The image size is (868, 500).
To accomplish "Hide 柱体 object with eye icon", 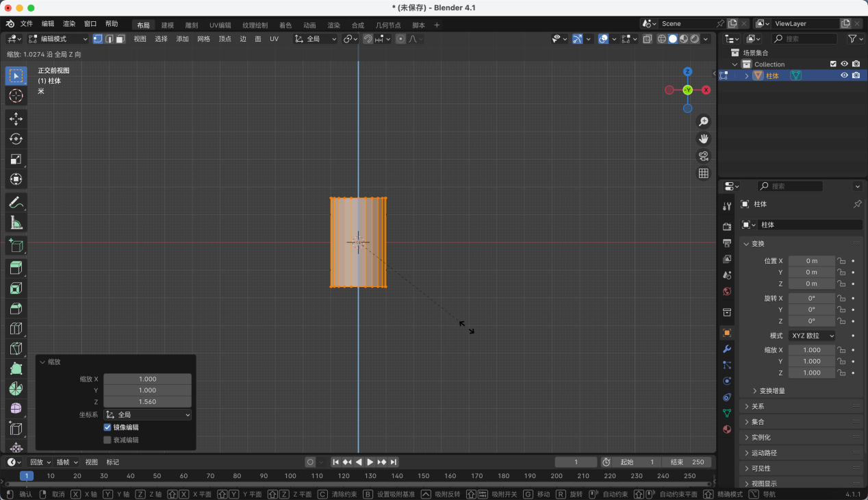I will point(844,75).
